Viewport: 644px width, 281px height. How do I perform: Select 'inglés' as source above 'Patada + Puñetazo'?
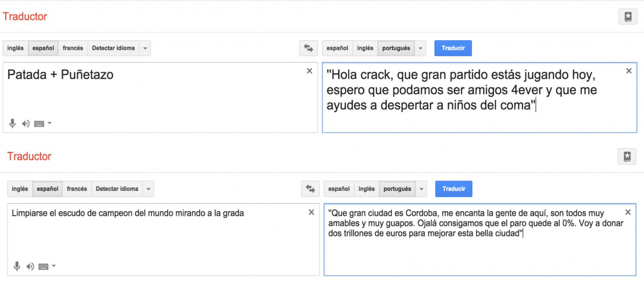(15, 48)
